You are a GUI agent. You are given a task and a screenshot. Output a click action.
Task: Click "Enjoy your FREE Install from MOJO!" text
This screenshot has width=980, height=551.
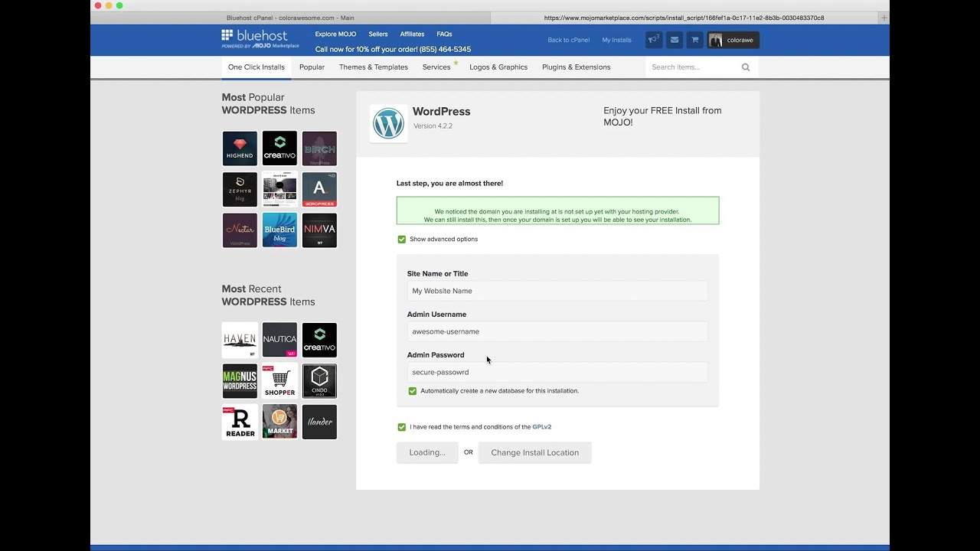662,116
